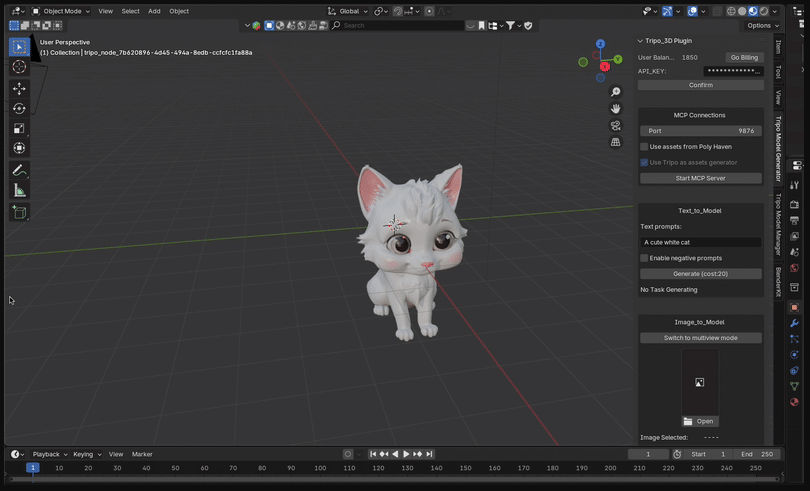Toggle snapping magnet button
Viewport: 810px width, 491px height.
[x=398, y=11]
